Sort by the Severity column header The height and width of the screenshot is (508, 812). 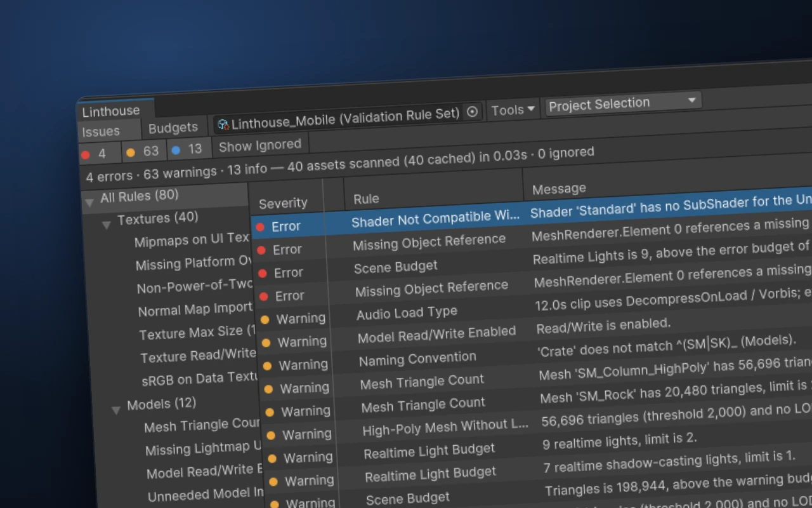[283, 203]
